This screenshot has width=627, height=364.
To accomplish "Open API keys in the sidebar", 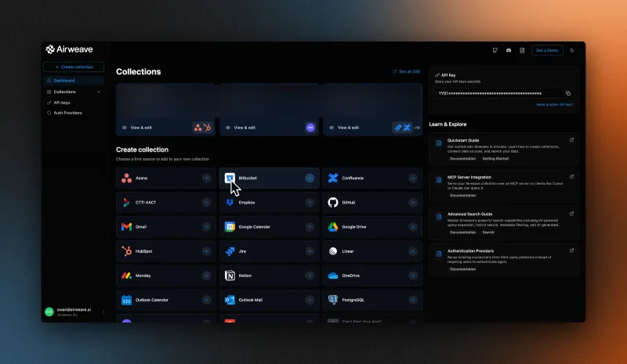I will (62, 102).
